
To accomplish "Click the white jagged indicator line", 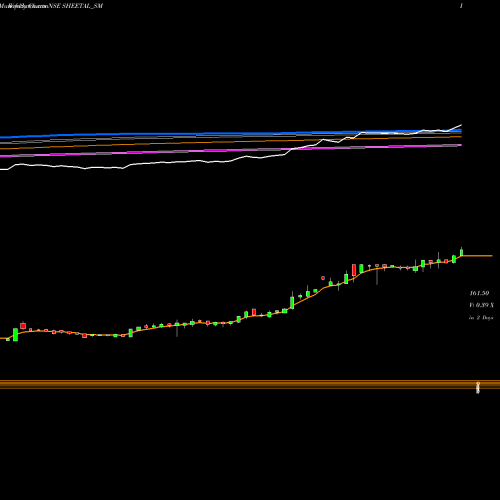I will pos(231,161).
